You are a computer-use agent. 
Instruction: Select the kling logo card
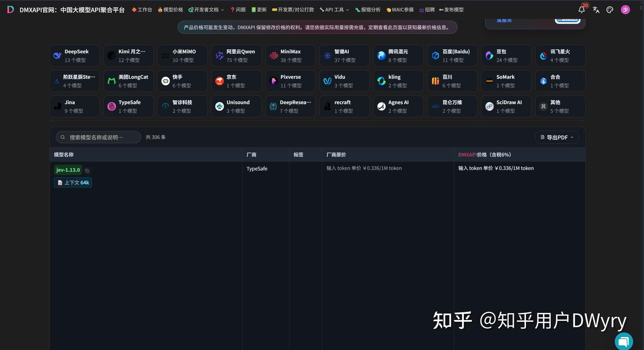pyautogui.click(x=398, y=81)
